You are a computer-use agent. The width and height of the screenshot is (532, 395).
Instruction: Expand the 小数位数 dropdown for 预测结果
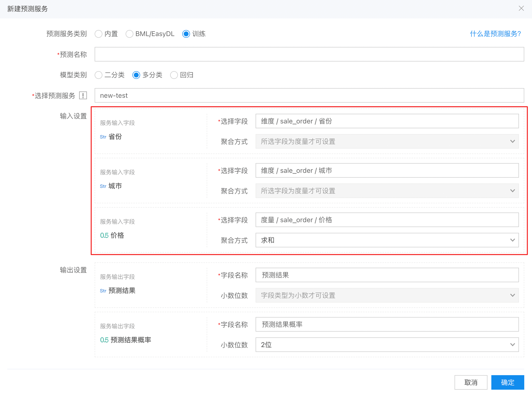387,295
